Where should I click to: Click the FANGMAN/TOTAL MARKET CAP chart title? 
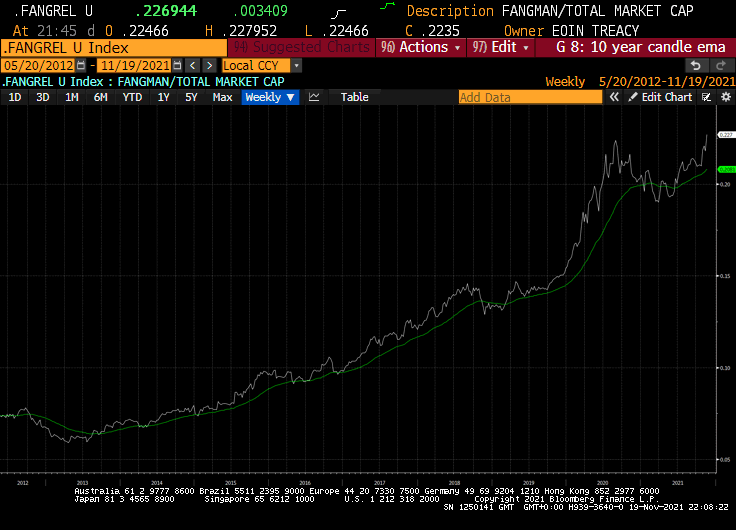(201, 82)
